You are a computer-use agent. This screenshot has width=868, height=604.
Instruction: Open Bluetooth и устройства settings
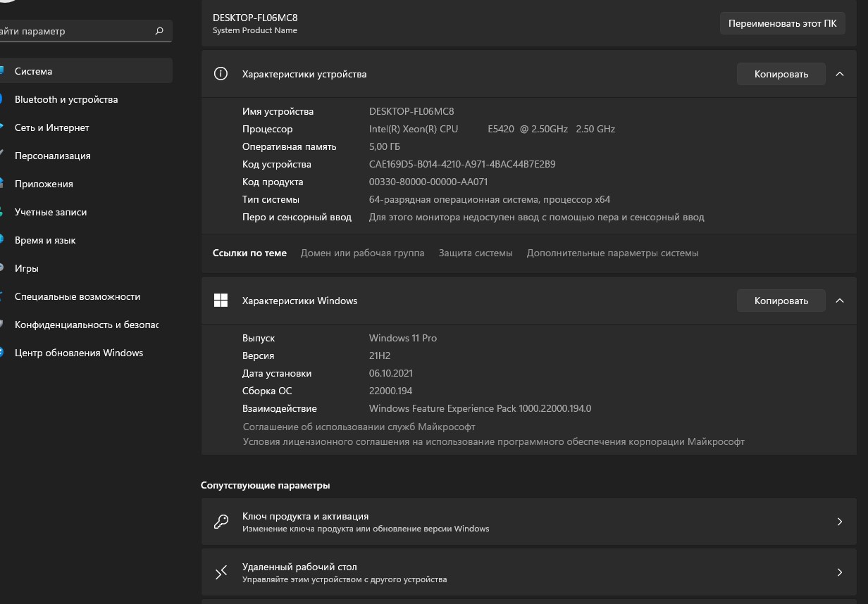(x=85, y=99)
